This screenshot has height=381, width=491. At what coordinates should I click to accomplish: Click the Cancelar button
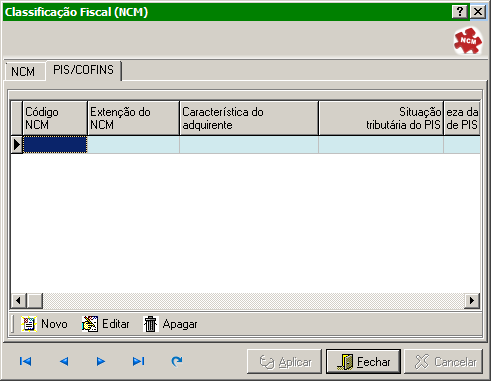click(443, 362)
